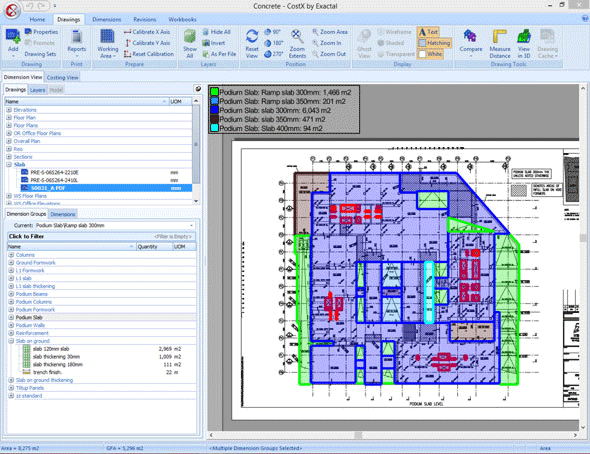Image resolution: width=590 pixels, height=454 pixels.
Task: Sort drawings by Name column header
Action: [86, 102]
